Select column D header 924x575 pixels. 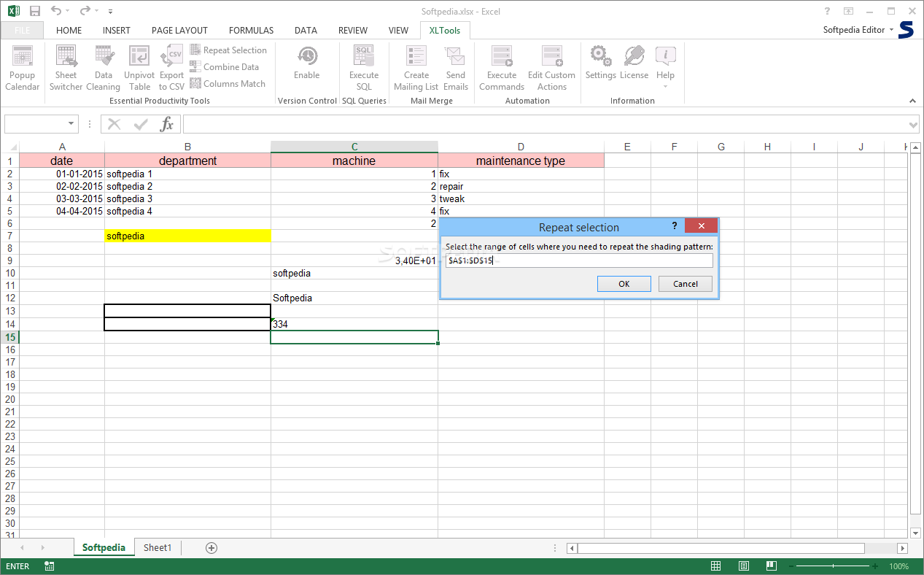521,147
